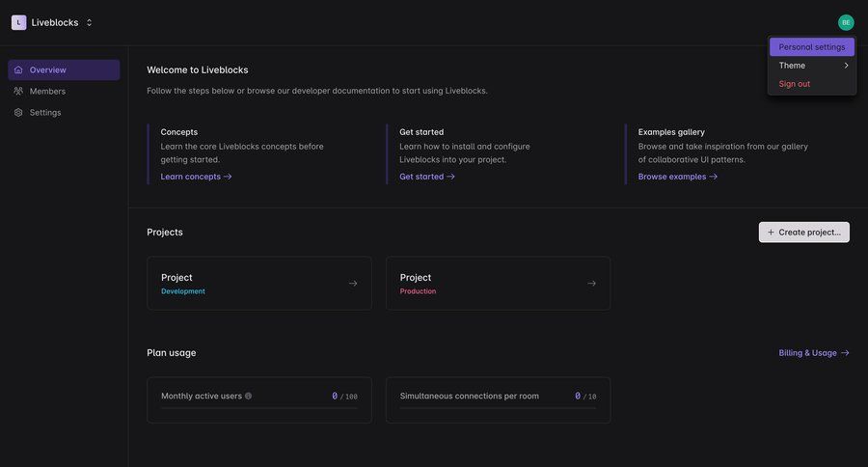
Task: Go to Overview in the sidebar
Action: click(64, 69)
